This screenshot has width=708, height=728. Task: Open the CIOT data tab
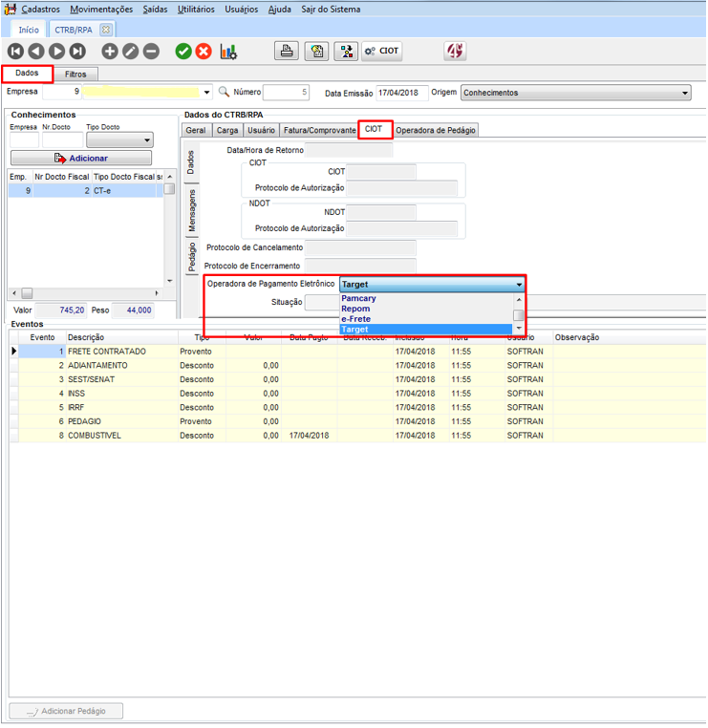click(x=374, y=129)
